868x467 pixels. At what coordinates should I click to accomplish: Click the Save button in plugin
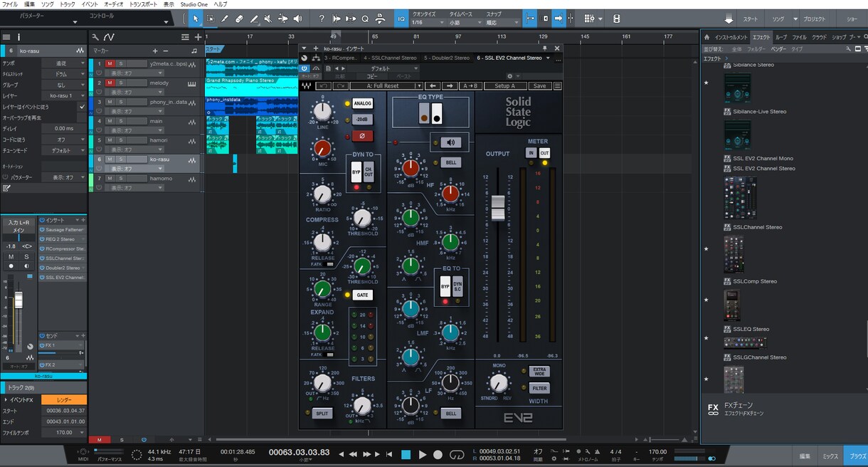(x=540, y=86)
